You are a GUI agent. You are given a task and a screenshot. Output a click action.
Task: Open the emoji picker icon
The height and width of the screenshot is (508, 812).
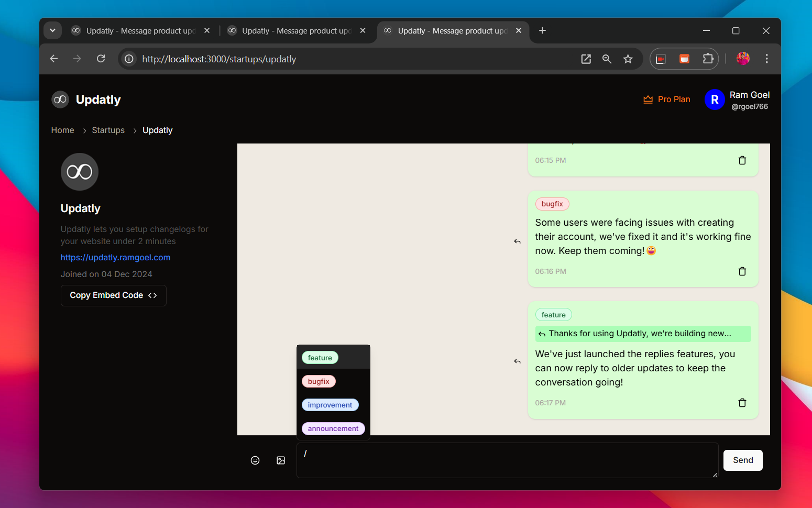point(255,460)
